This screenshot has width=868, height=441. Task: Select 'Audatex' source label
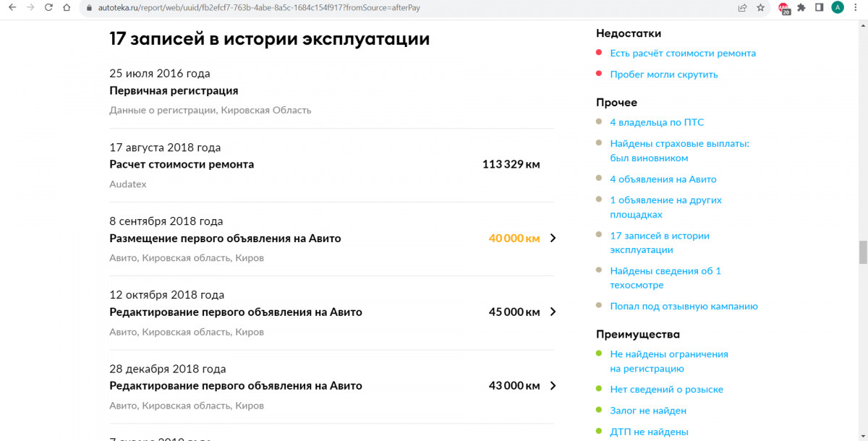point(128,184)
